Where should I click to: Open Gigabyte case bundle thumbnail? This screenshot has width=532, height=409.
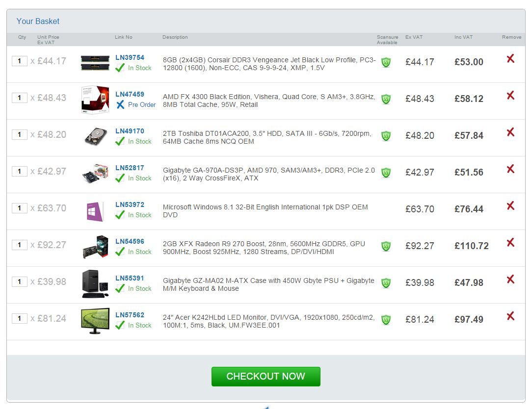tap(95, 284)
